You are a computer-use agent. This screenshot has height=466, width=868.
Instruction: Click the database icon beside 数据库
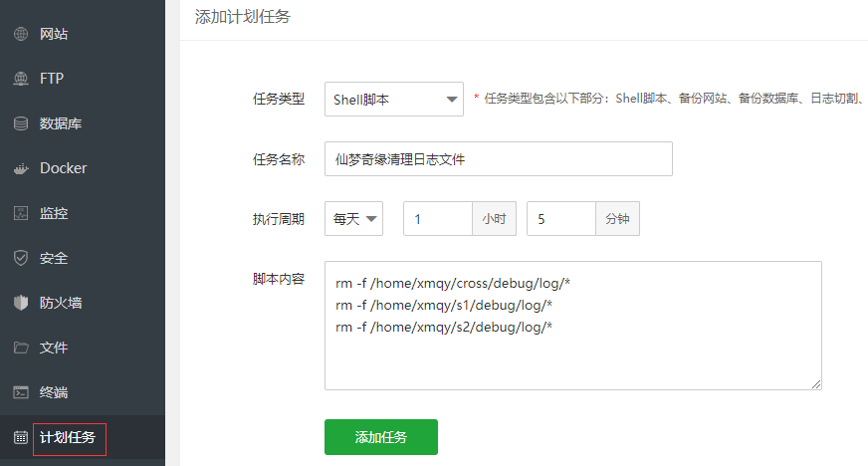tap(20, 123)
